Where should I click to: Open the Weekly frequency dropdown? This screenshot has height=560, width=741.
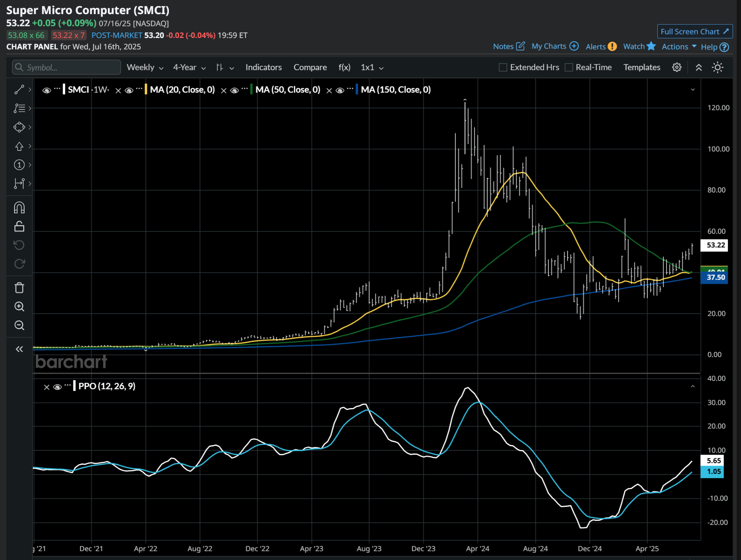(145, 67)
